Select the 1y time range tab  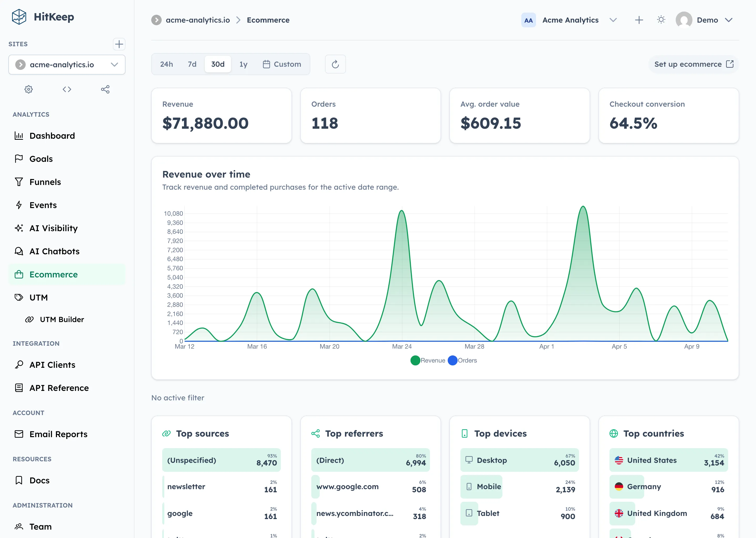[x=243, y=64]
